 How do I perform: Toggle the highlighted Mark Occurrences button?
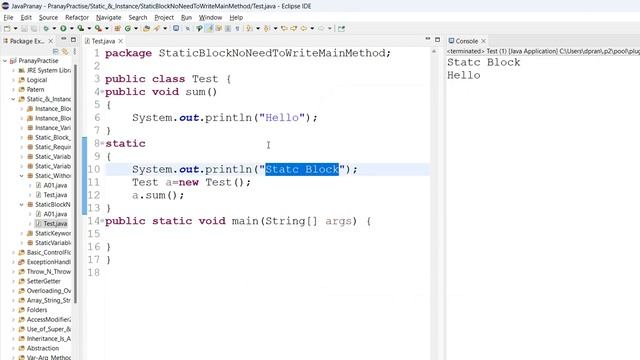point(209,29)
